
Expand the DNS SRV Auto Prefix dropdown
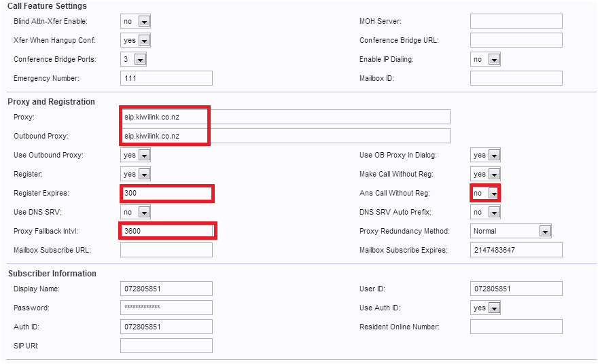(x=485, y=212)
